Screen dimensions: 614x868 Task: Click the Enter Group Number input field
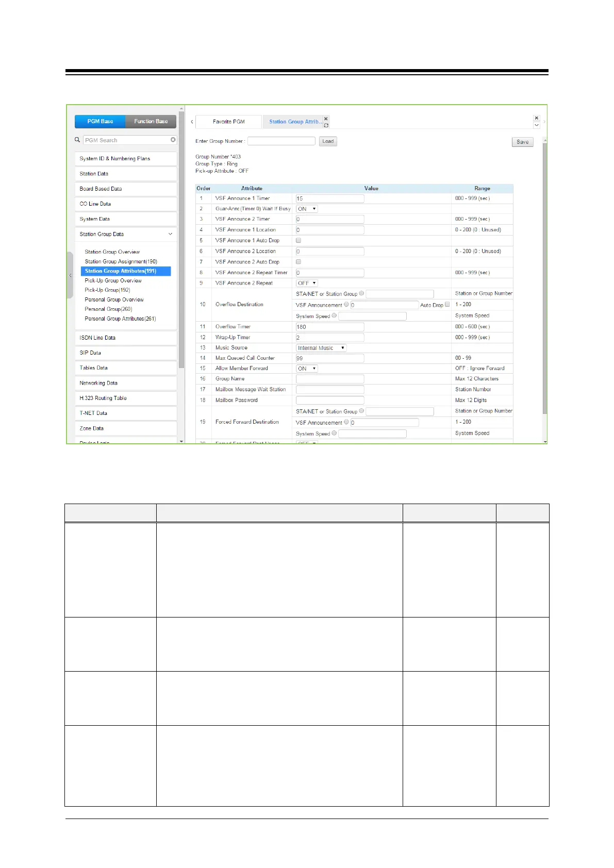[281, 141]
